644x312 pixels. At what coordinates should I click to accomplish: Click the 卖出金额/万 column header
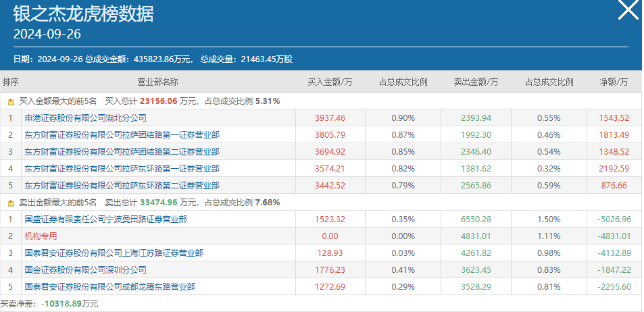click(476, 82)
